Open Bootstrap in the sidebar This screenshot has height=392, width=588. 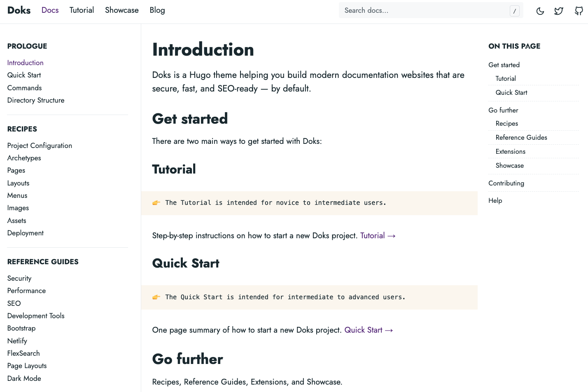coord(21,328)
